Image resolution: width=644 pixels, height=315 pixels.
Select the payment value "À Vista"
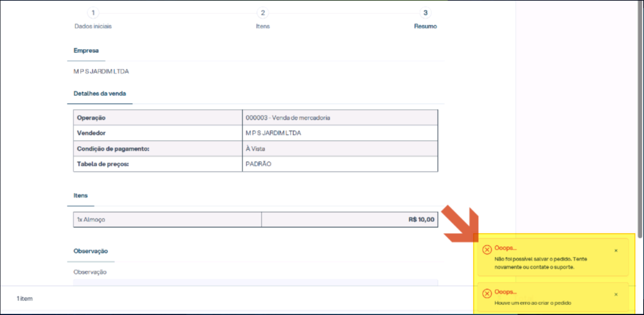[255, 149]
